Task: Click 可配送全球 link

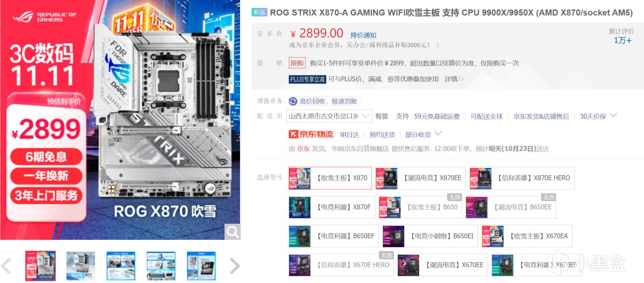Action: coord(487,116)
